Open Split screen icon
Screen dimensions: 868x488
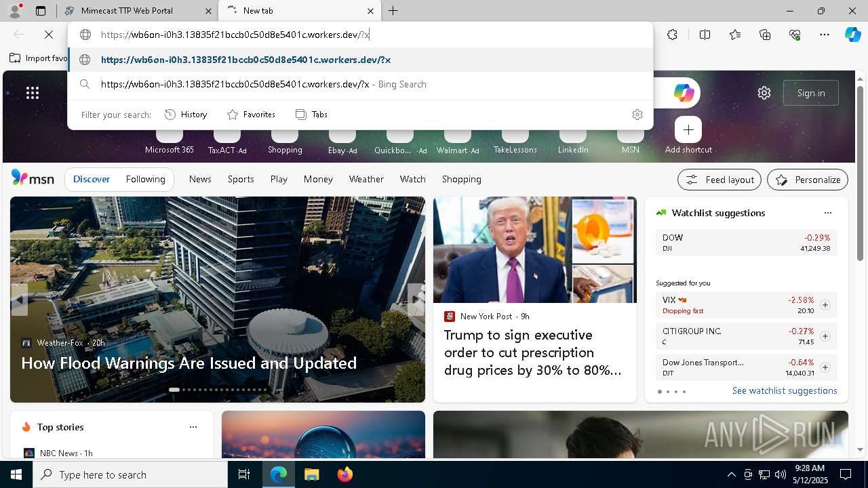pyautogui.click(x=705, y=35)
